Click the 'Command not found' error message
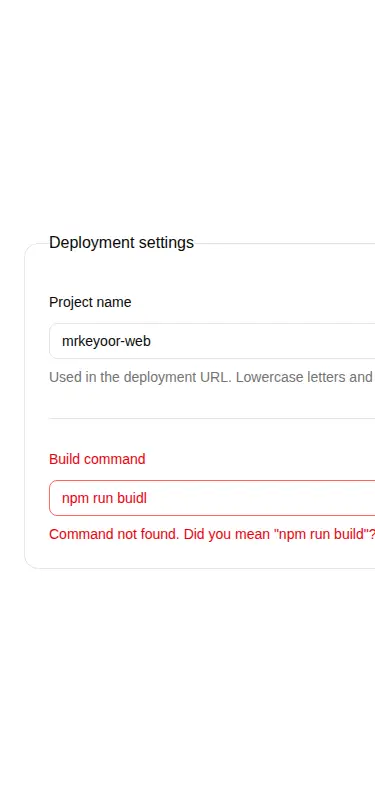The width and height of the screenshot is (375, 800). (212, 534)
